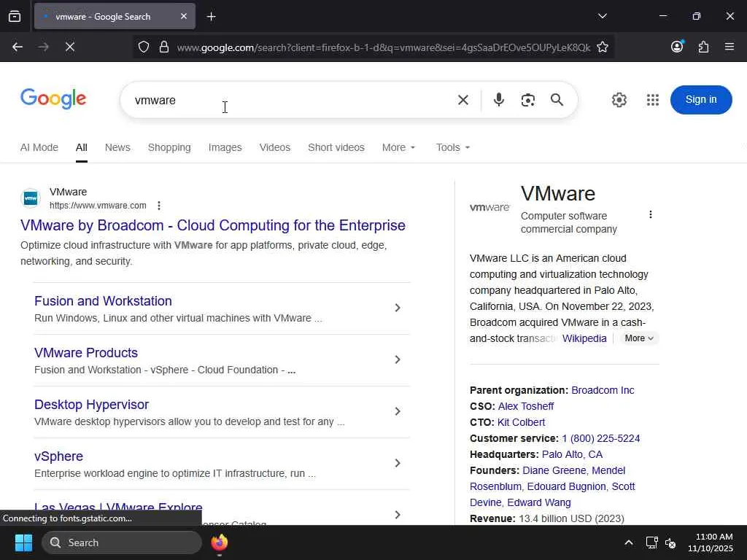This screenshot has width=747, height=560.
Task: Expand VMware Products chevron
Action: click(x=398, y=359)
